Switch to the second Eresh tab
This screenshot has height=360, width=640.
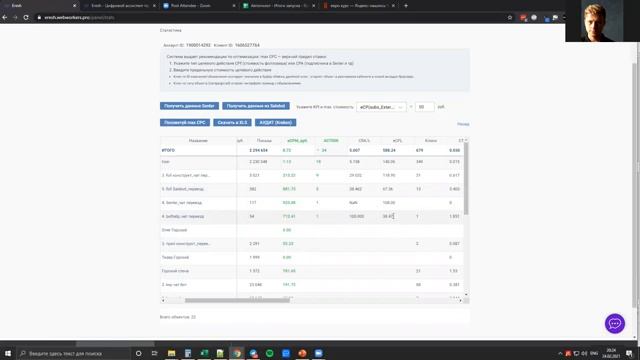120,6
